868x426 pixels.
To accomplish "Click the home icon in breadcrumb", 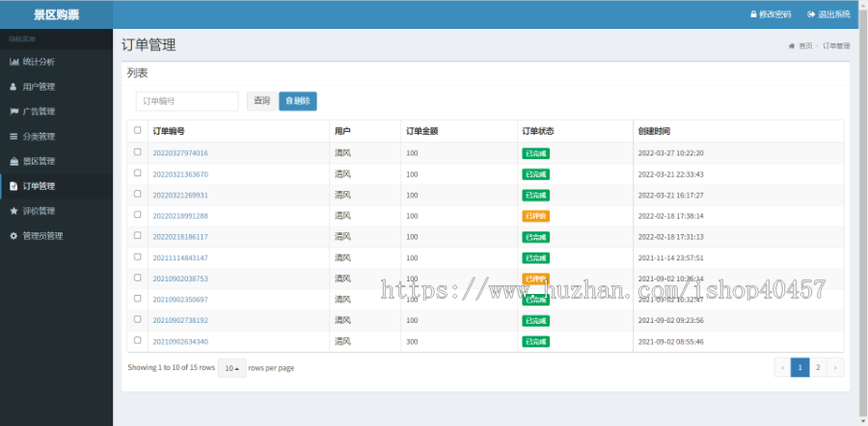I will click(x=792, y=46).
